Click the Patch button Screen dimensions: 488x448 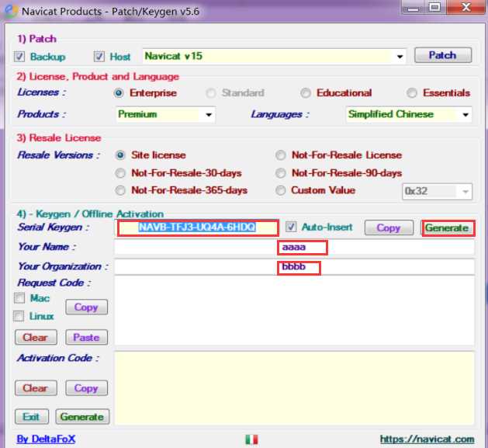442,55
